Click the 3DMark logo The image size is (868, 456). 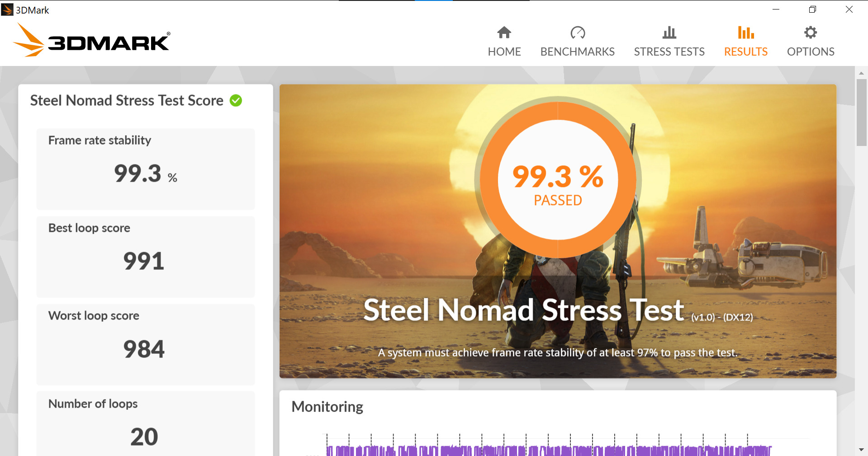[x=91, y=40]
